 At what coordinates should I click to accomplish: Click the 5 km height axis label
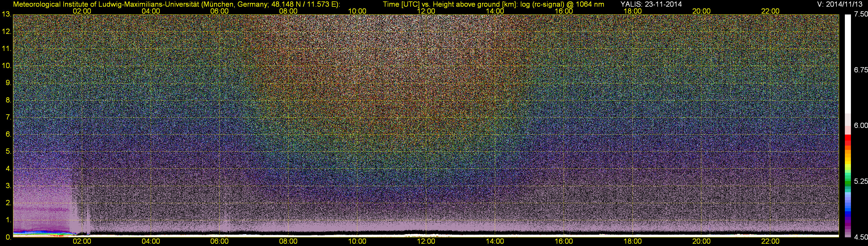pos(8,152)
